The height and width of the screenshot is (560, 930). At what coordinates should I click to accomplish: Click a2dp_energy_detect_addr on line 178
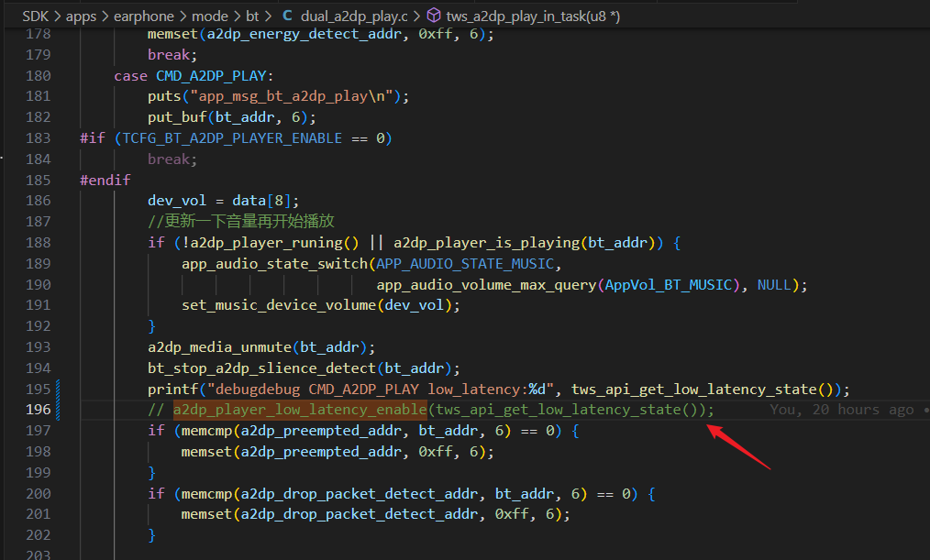304,35
